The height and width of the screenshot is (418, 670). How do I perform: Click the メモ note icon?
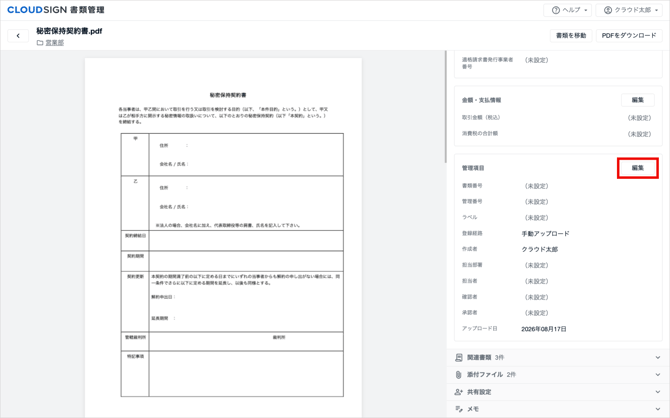[459, 409]
